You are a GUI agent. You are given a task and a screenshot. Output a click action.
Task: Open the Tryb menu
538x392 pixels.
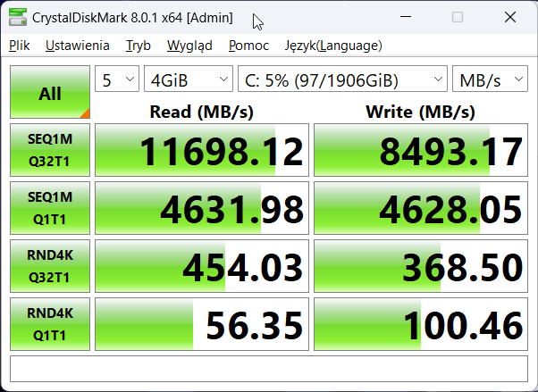139,46
